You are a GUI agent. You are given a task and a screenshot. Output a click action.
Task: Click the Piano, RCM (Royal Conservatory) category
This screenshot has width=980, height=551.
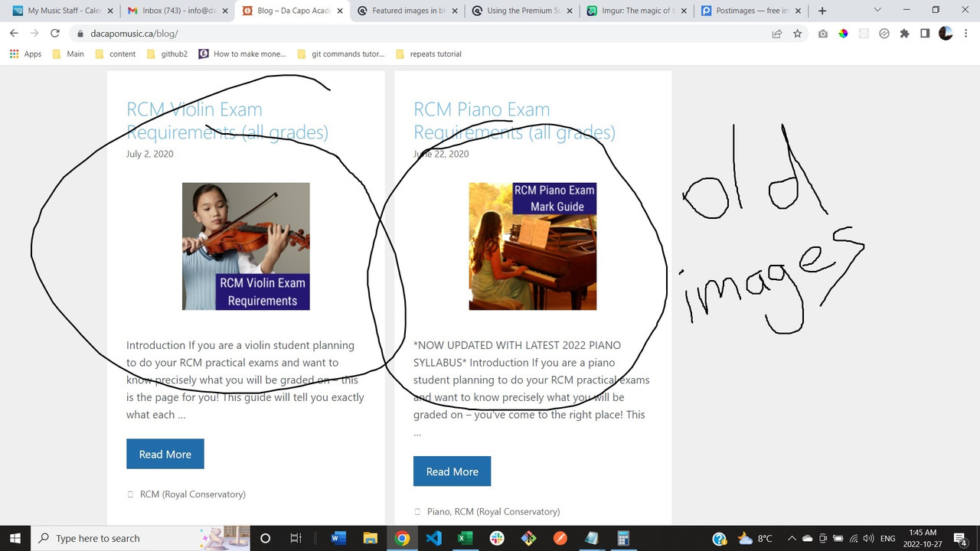(493, 511)
